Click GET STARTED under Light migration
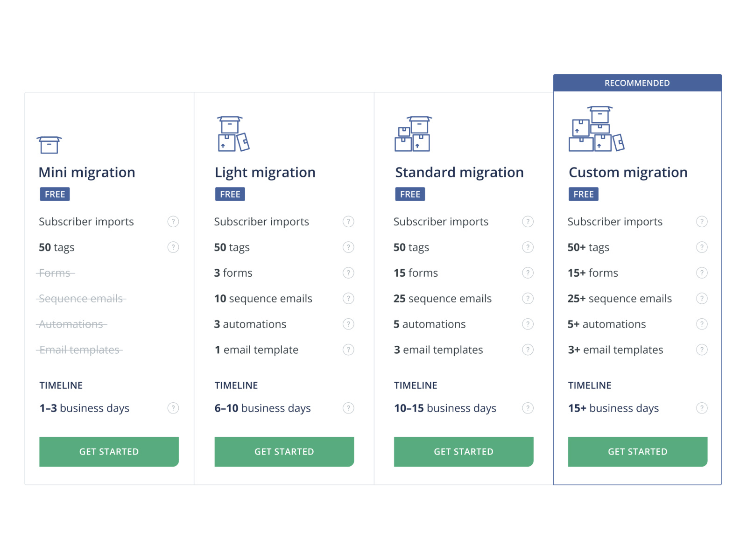The image size is (747, 560). (x=284, y=451)
